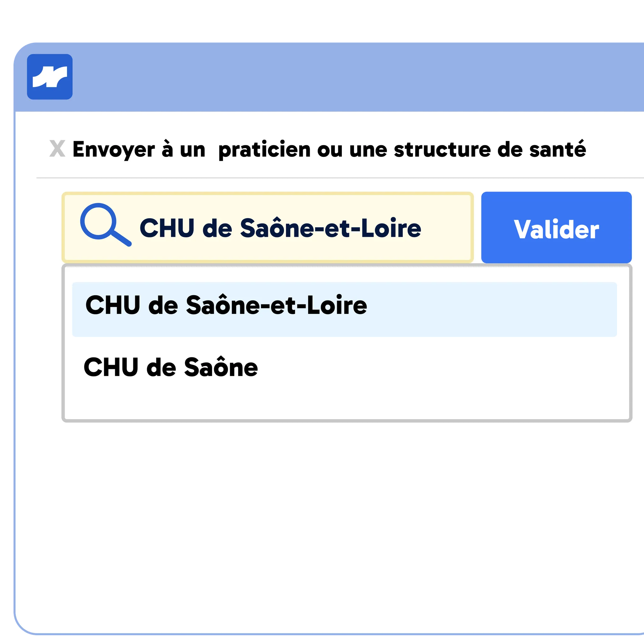Screen dimensions: 644x644
Task: Click the Valider button
Action: [556, 227]
